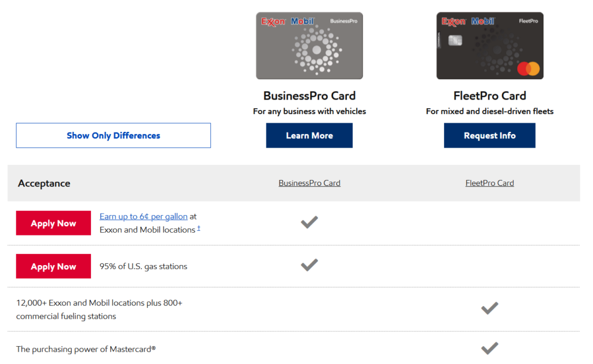Click Request Info for the FleetPro Card
This screenshot has height=364, width=593.
coord(489,135)
